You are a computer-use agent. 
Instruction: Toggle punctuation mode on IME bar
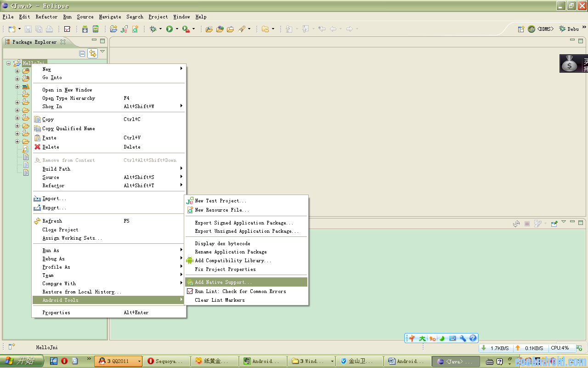[432, 338]
